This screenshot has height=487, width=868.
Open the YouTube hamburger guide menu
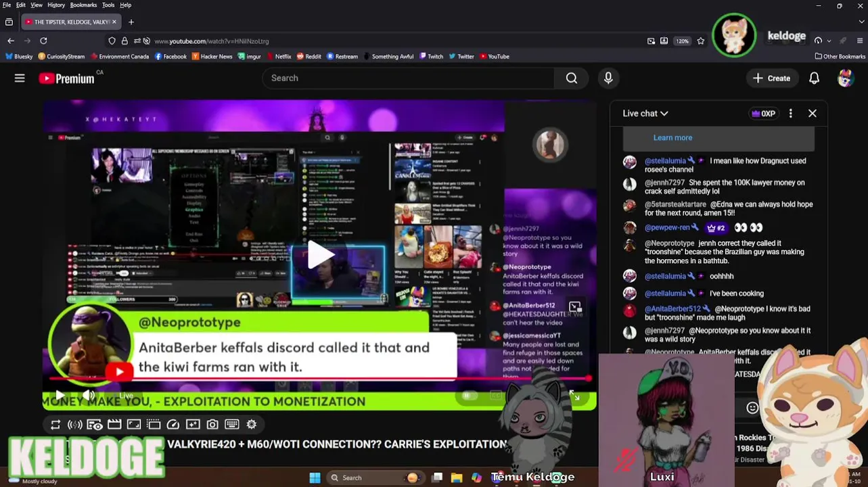coord(20,78)
